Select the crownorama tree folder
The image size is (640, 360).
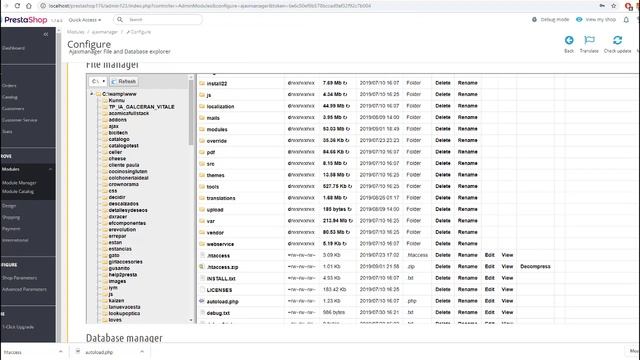(124, 184)
